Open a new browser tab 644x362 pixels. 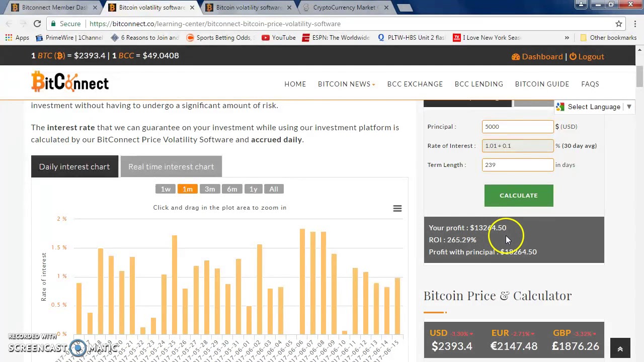click(x=405, y=8)
